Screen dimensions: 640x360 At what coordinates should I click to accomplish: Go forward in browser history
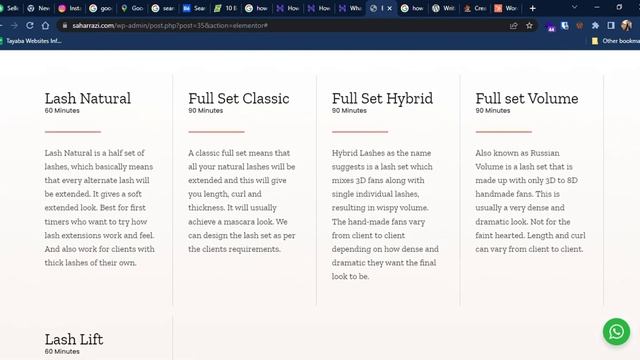[x=14, y=25]
